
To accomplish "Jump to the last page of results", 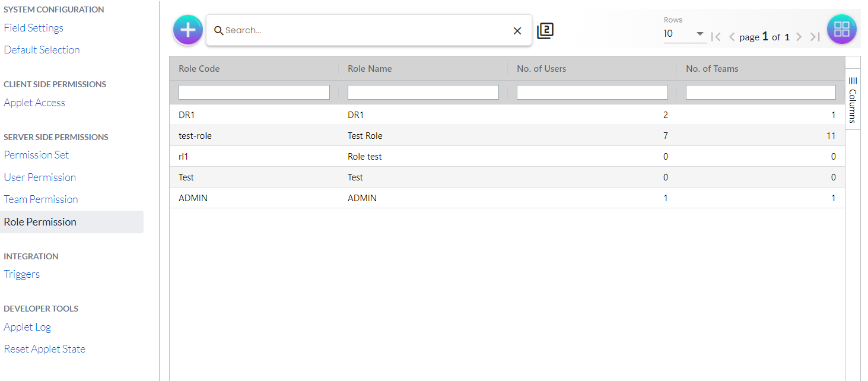I will pos(815,37).
